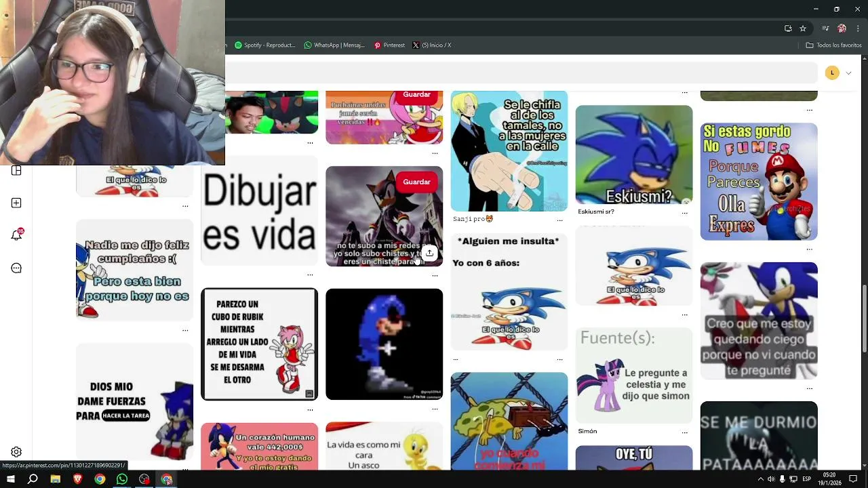The height and width of the screenshot is (488, 868).
Task: Click install app icon in address bar
Action: tap(788, 28)
